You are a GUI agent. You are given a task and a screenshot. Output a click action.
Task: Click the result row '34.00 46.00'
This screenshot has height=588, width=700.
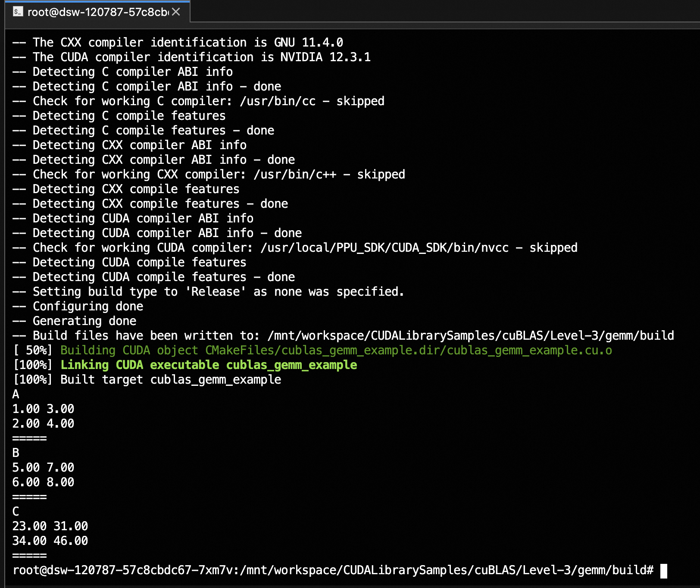(x=50, y=541)
